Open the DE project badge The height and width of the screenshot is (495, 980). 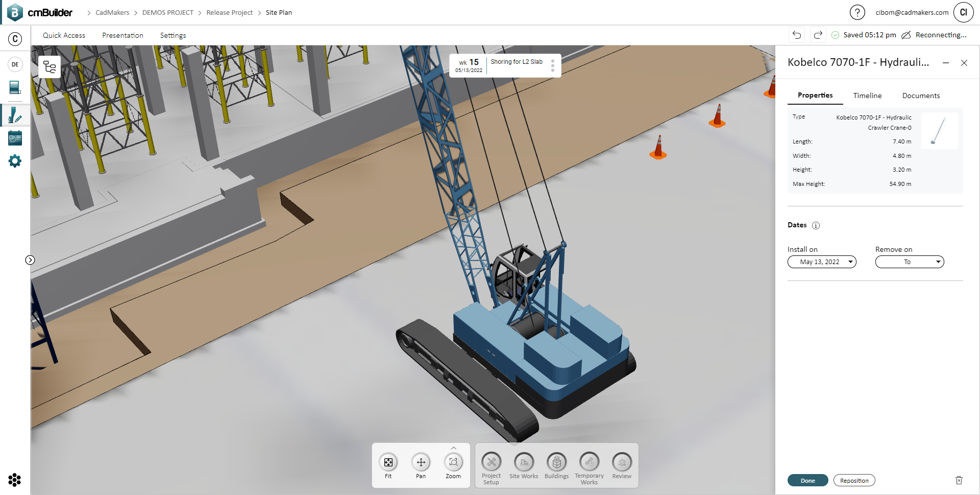(x=15, y=64)
